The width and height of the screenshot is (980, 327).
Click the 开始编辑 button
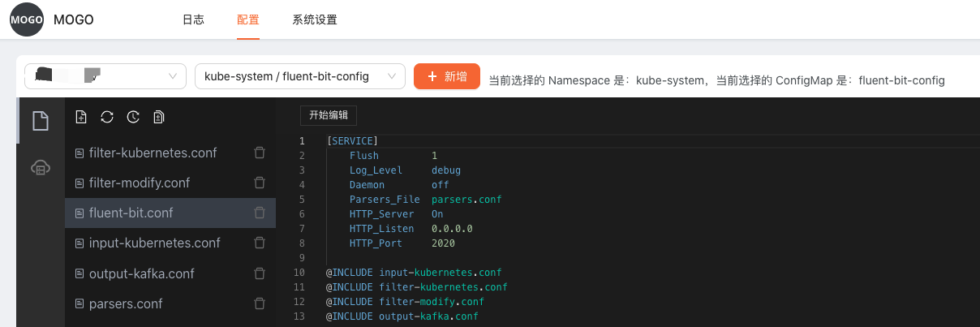[x=329, y=115]
